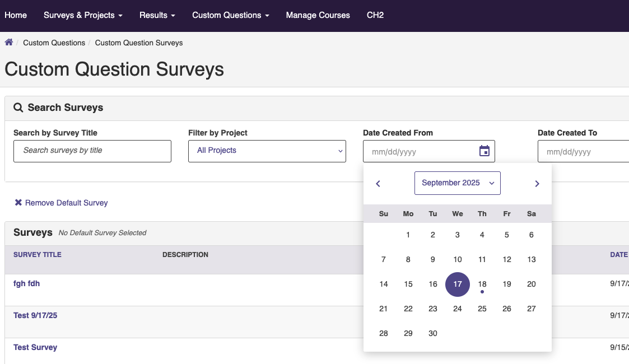629x364 pixels.
Task: Click the Date Created From input
Action: pos(429,151)
